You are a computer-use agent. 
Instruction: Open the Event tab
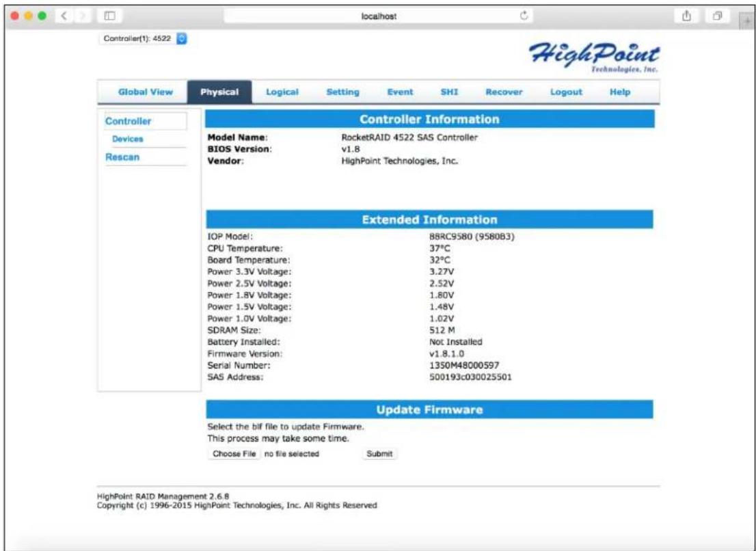[x=400, y=92]
